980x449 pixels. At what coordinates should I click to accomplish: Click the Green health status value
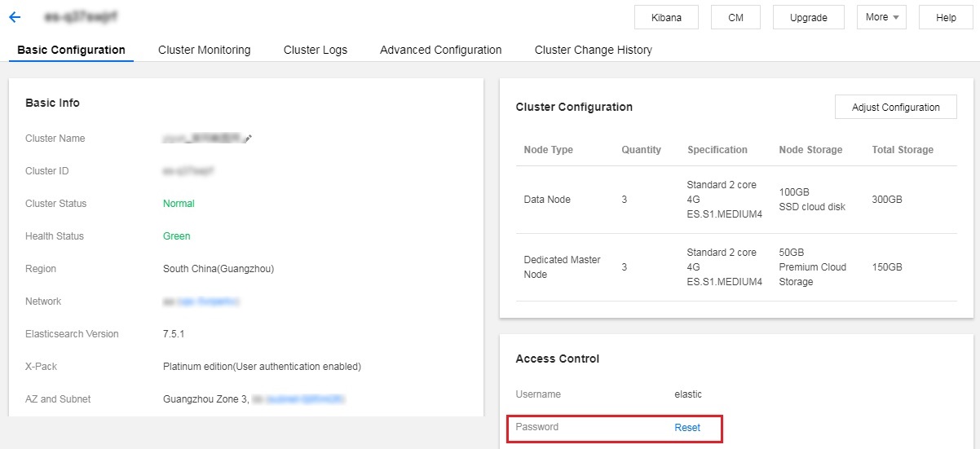point(176,236)
